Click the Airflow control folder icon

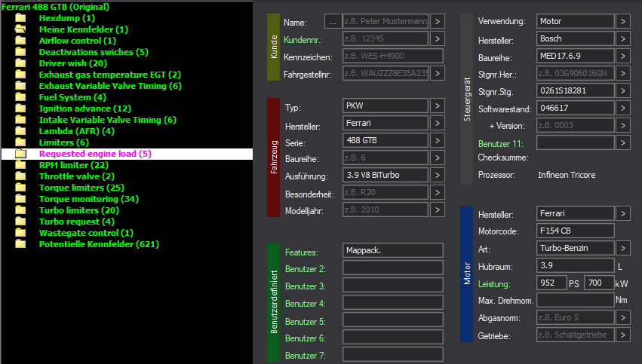coord(20,41)
